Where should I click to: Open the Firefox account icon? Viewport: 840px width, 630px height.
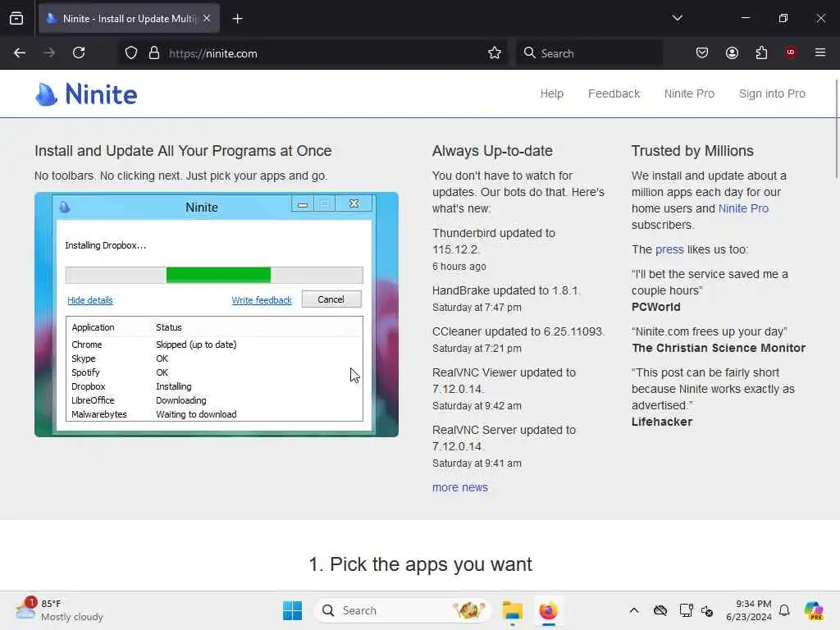coord(732,53)
